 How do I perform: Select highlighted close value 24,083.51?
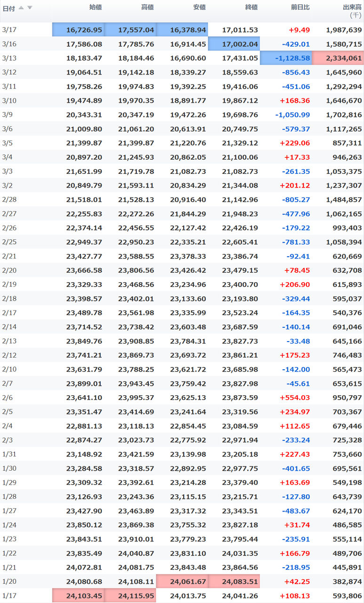coord(234,581)
